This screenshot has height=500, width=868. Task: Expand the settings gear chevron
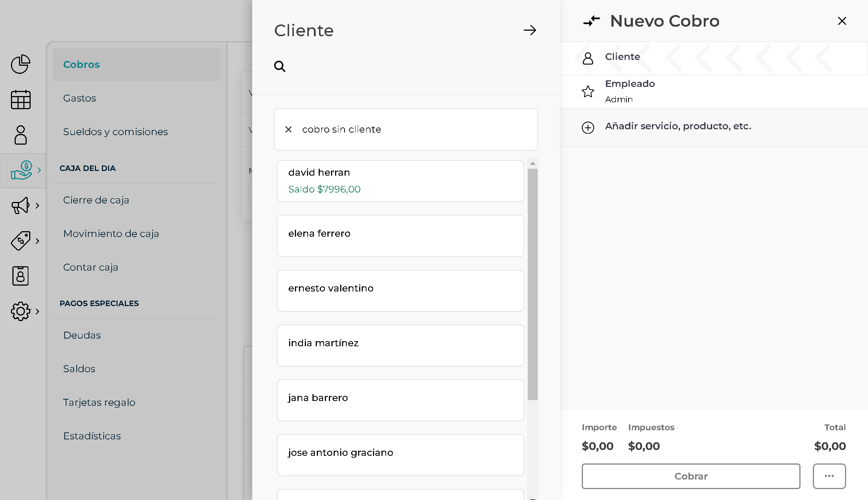(37, 311)
